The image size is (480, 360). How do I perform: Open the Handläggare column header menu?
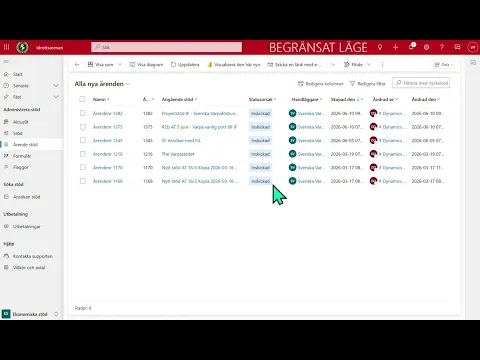tap(307, 99)
